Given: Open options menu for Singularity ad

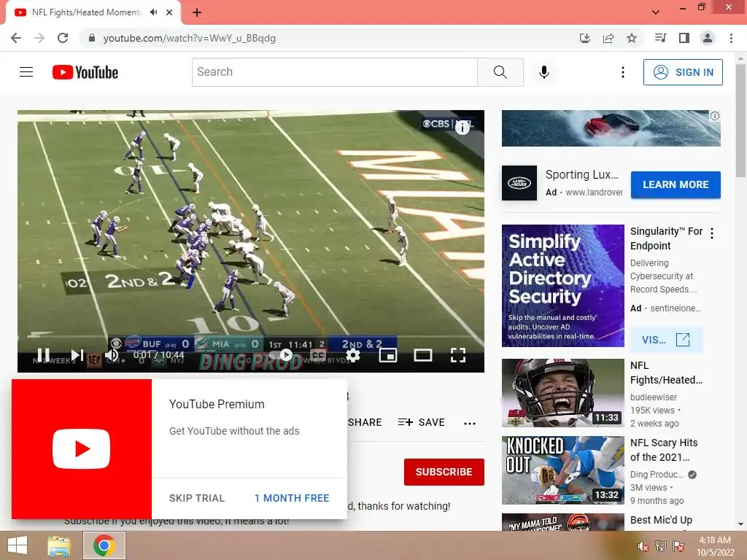Looking at the screenshot, I should (712, 233).
